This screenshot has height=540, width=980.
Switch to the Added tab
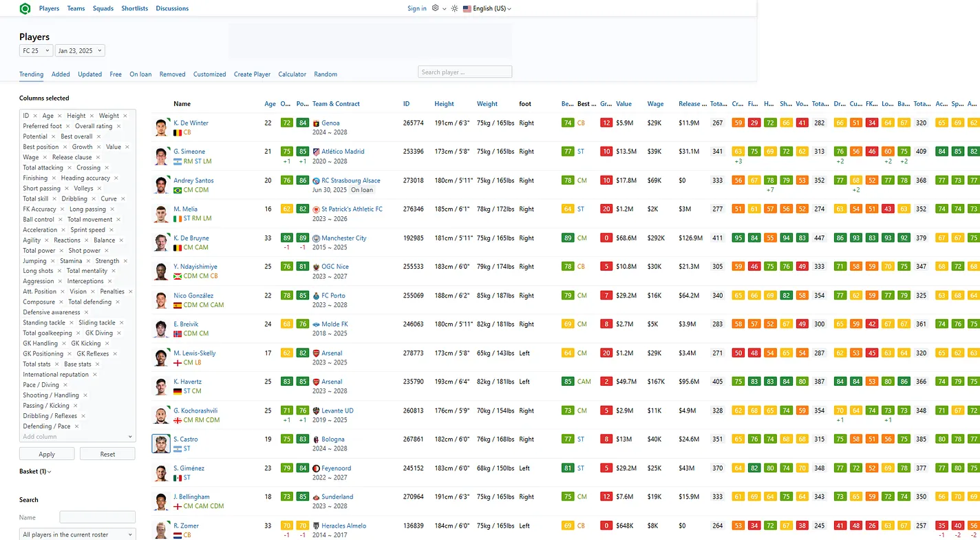[x=61, y=74]
